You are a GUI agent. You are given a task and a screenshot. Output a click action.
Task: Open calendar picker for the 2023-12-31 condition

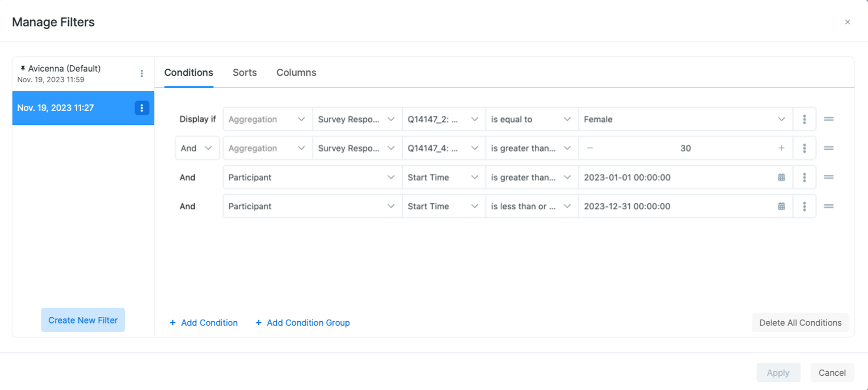tap(781, 206)
